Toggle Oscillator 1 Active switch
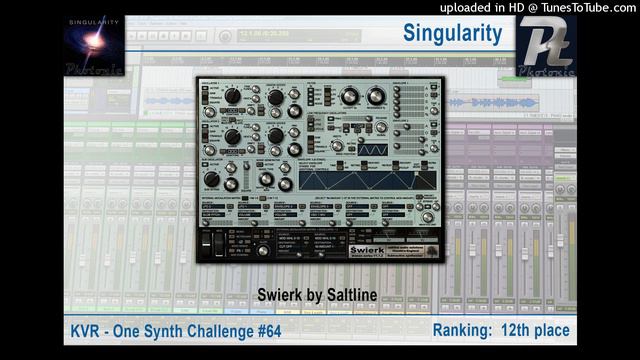The image size is (640, 360). (204, 88)
